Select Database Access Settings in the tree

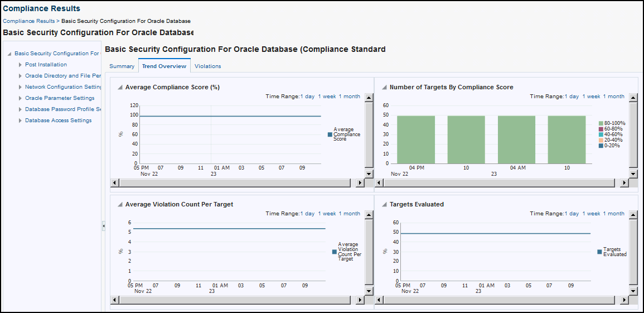[x=59, y=121]
